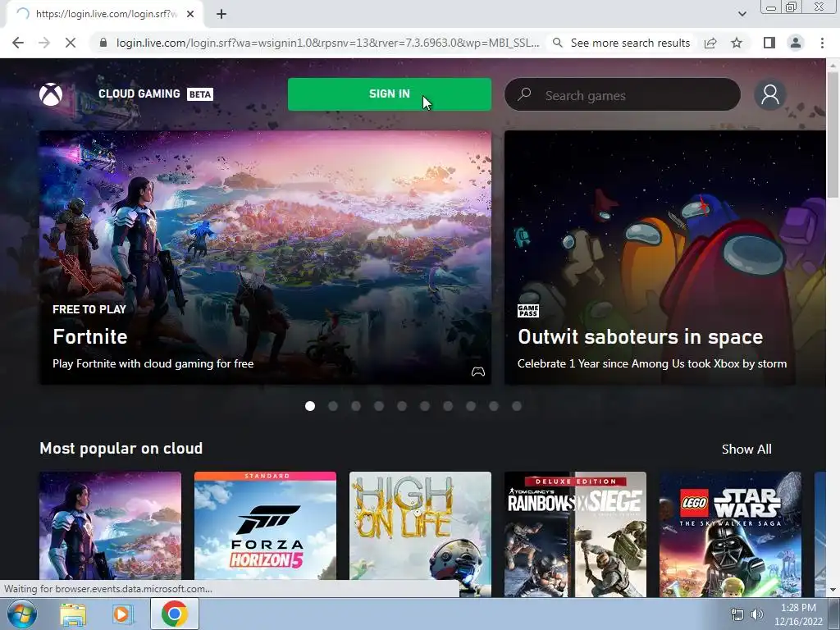Select the first carousel dot
The image size is (840, 630).
click(309, 406)
